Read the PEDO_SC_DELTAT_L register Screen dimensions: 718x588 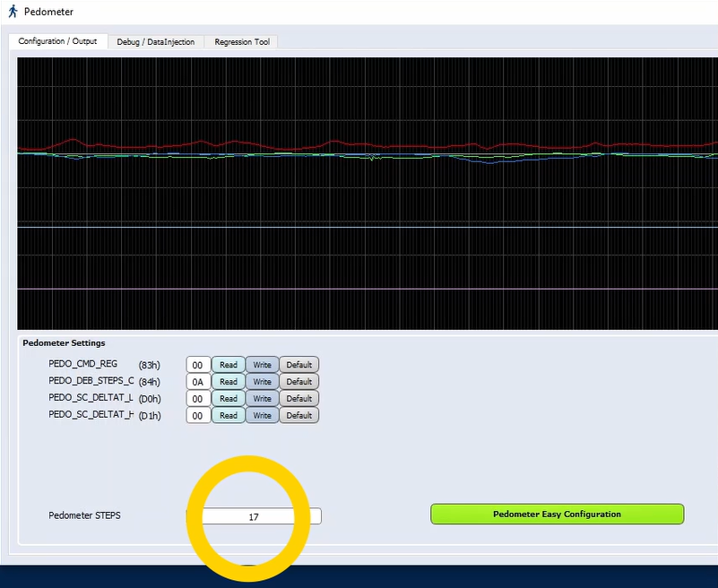[228, 398]
